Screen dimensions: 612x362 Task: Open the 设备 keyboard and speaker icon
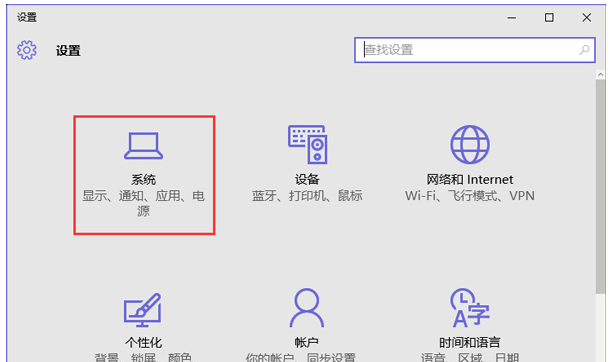(307, 144)
